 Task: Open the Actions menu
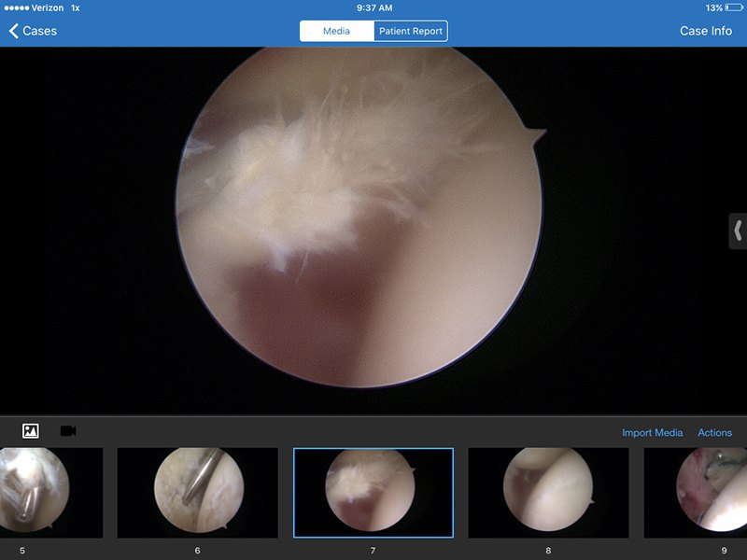pyautogui.click(x=714, y=432)
